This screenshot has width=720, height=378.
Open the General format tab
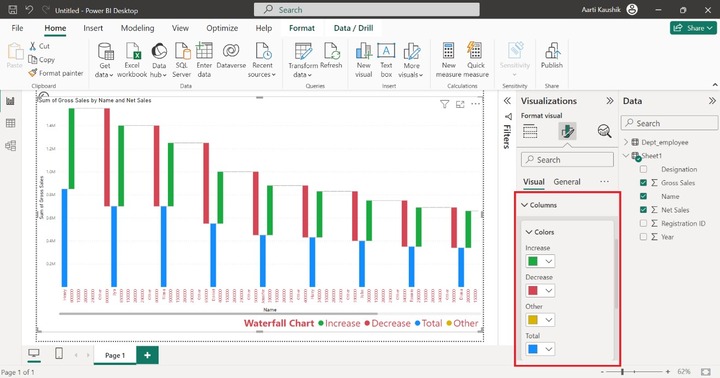(x=567, y=182)
